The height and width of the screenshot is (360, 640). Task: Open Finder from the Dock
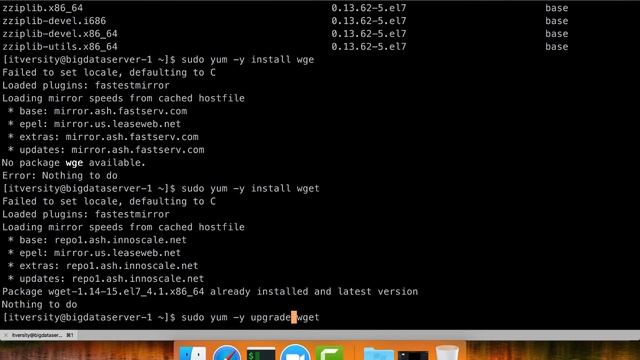coord(193,353)
